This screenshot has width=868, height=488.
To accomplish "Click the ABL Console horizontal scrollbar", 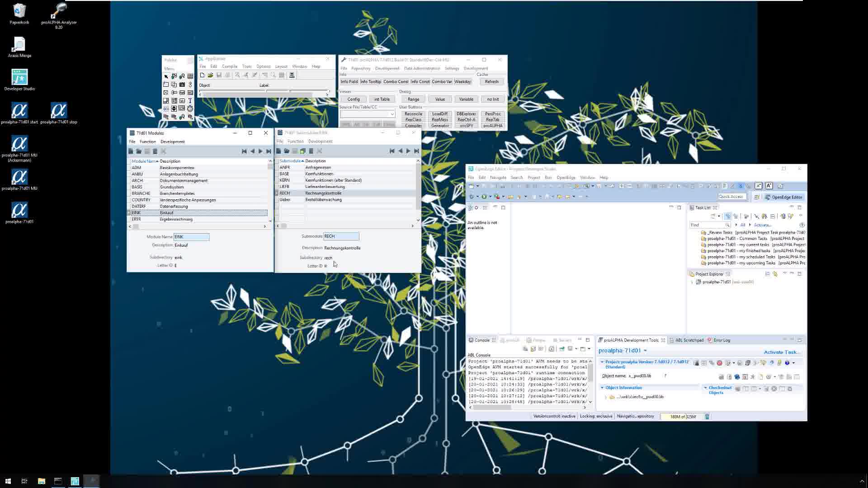I will pyautogui.click(x=527, y=408).
